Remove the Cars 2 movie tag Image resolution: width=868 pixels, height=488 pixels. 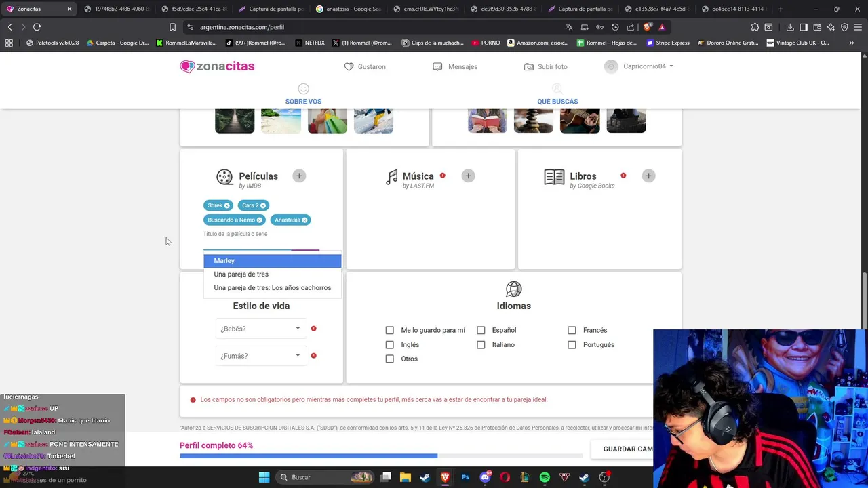(x=263, y=205)
